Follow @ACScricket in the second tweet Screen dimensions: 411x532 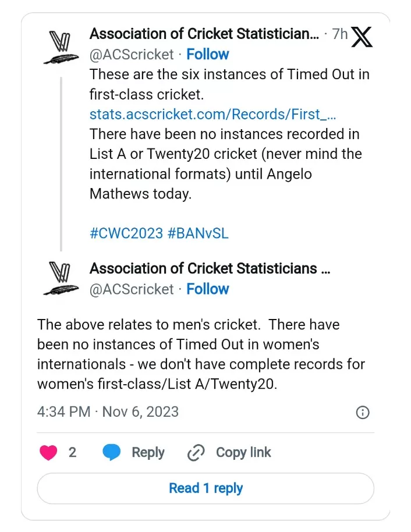[x=208, y=289]
